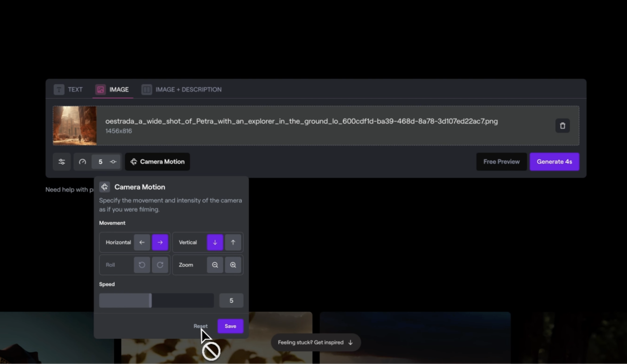Toggle vertical move up arrow
Screen dimensions: 627x364
pyautogui.click(x=233, y=243)
